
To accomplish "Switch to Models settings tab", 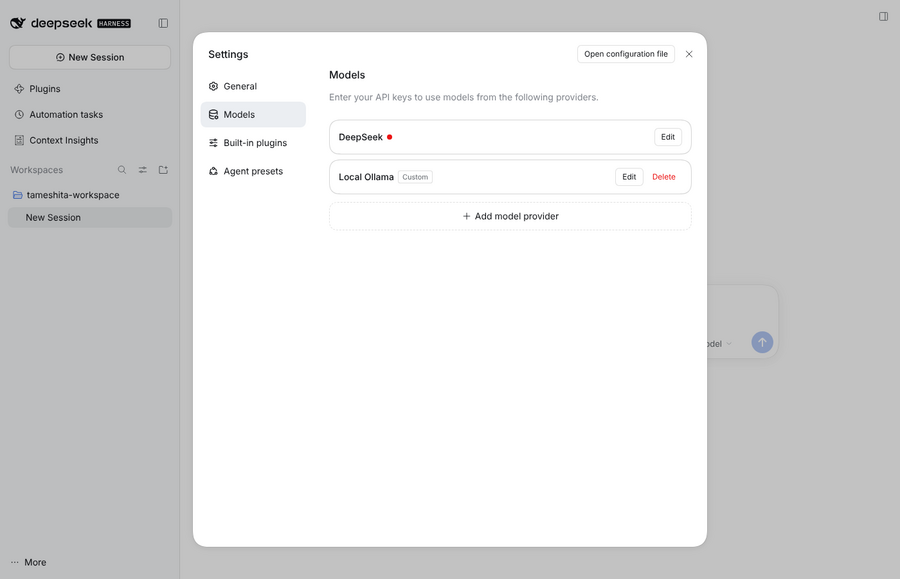I will pos(253,115).
